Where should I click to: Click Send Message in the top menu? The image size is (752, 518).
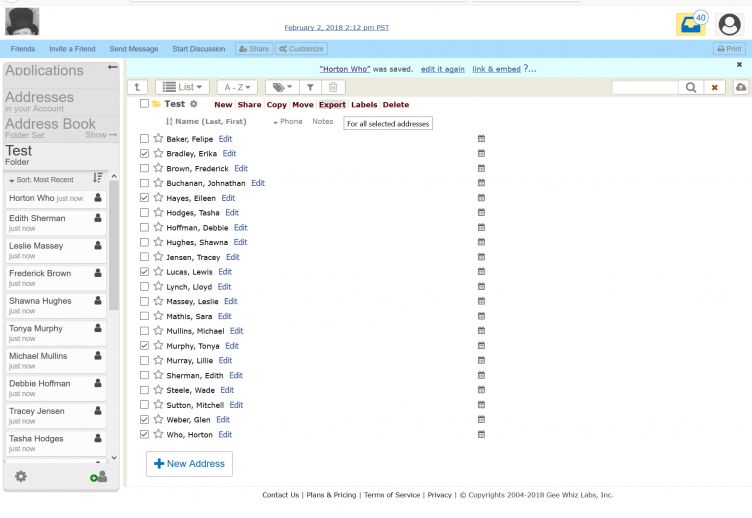coord(134,49)
